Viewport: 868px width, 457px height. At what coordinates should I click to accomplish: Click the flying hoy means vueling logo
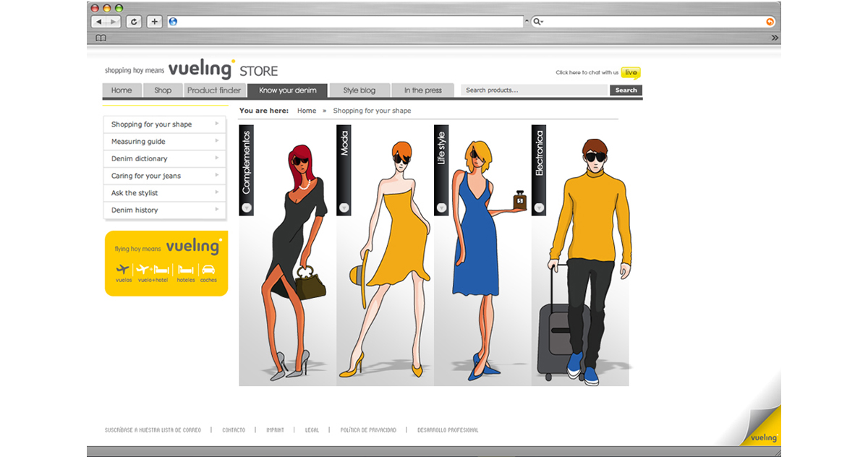click(x=167, y=247)
